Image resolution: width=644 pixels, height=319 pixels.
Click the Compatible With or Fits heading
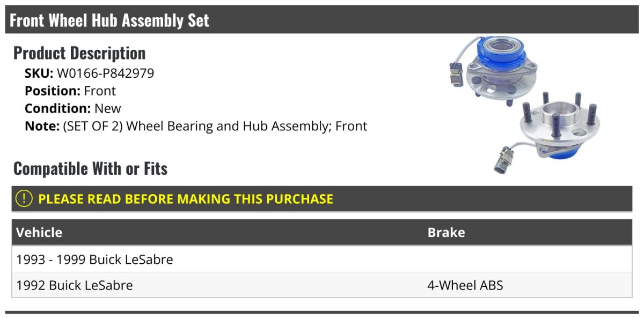click(x=91, y=169)
